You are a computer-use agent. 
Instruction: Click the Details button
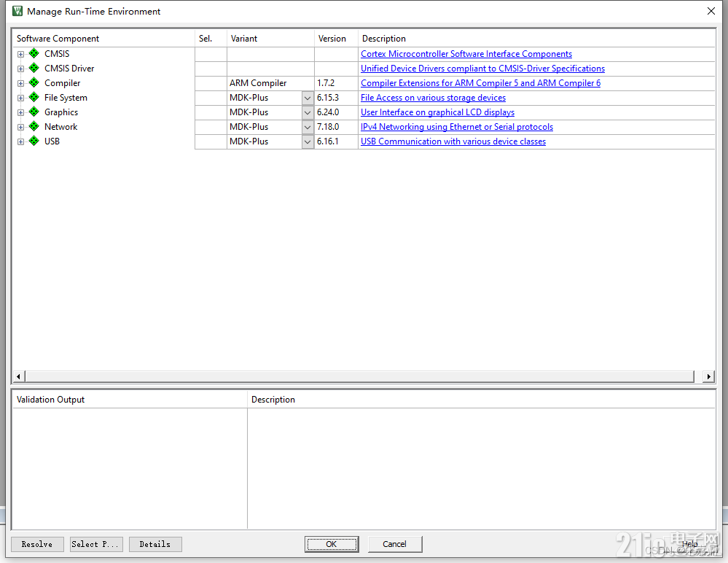[155, 544]
